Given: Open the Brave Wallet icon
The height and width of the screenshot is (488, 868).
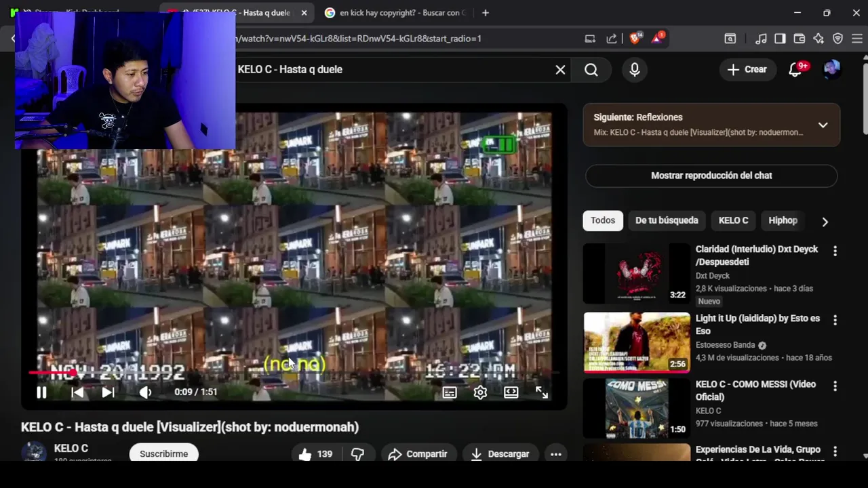Looking at the screenshot, I should (x=800, y=39).
